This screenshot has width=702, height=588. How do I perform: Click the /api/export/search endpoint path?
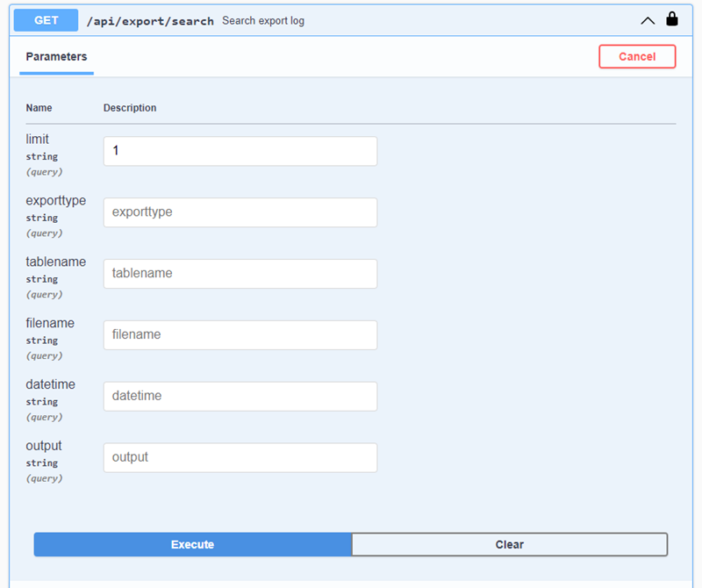pyautogui.click(x=149, y=20)
